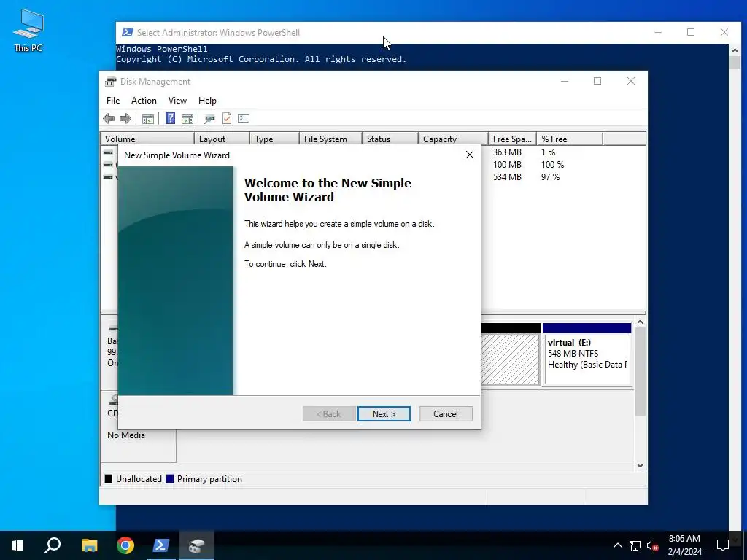Sort by the Status column header

[x=390, y=139]
